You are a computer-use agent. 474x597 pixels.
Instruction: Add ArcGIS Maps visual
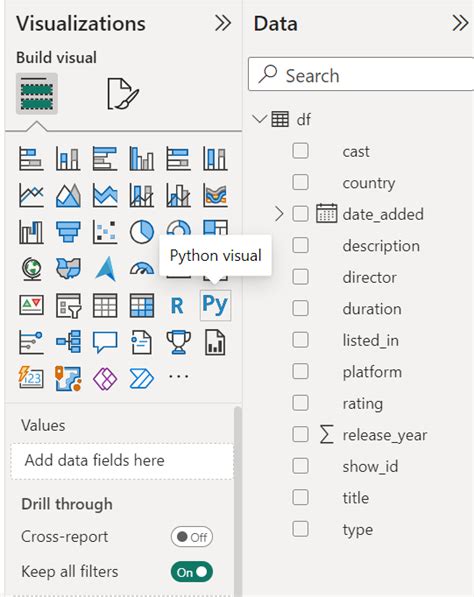point(68,378)
